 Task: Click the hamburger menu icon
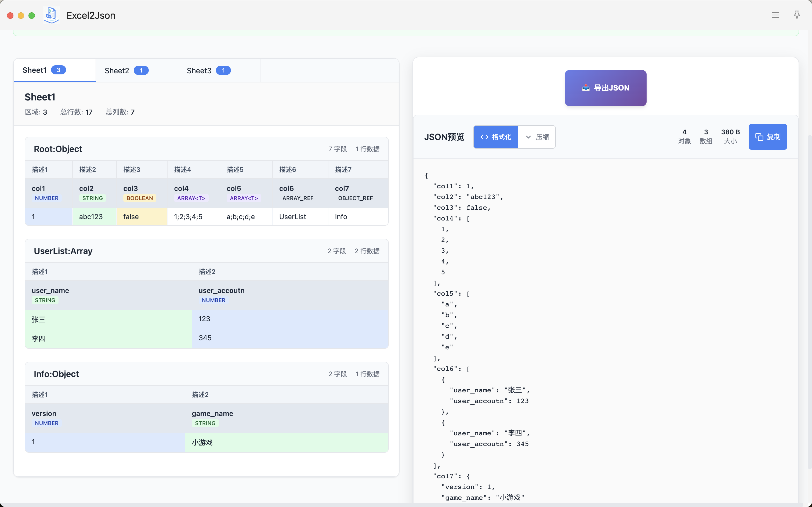tap(775, 15)
